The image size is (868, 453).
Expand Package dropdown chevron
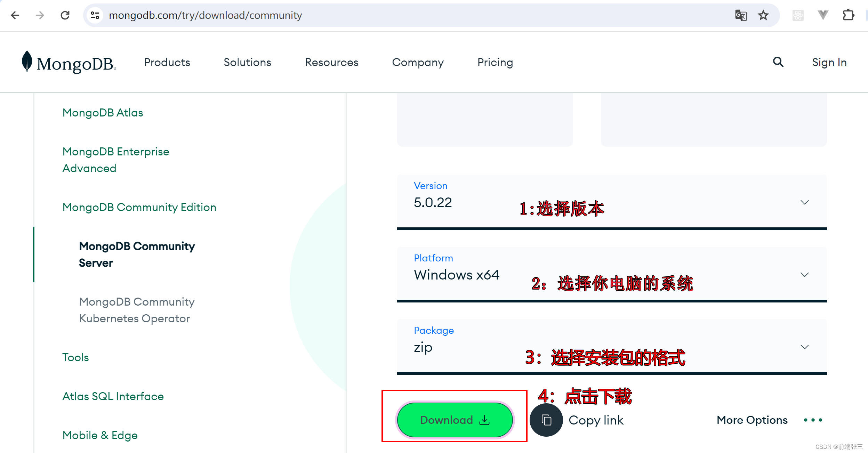coord(804,347)
